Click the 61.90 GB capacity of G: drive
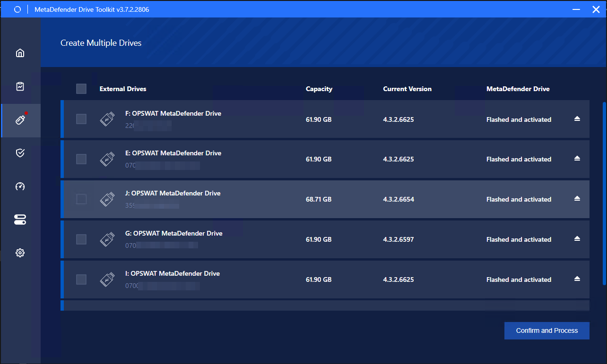 [x=319, y=239]
